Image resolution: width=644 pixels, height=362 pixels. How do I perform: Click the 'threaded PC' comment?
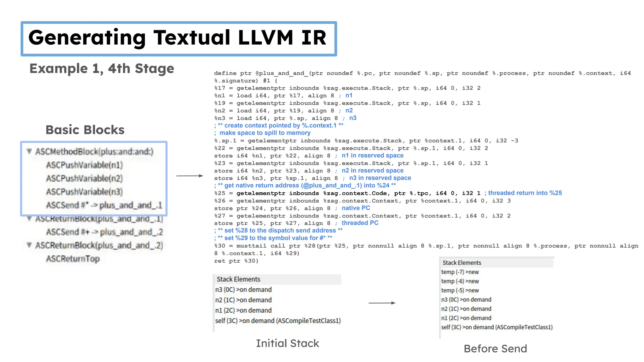click(x=360, y=223)
